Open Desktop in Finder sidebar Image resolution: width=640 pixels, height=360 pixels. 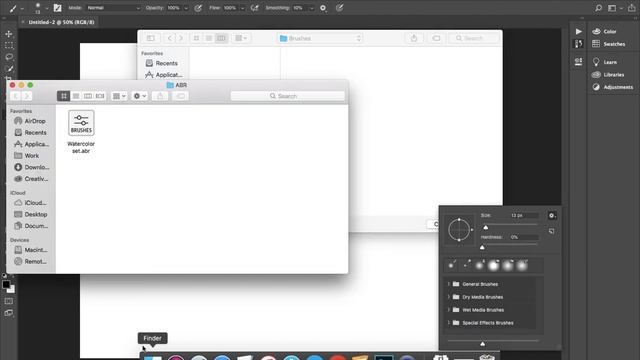(31, 214)
